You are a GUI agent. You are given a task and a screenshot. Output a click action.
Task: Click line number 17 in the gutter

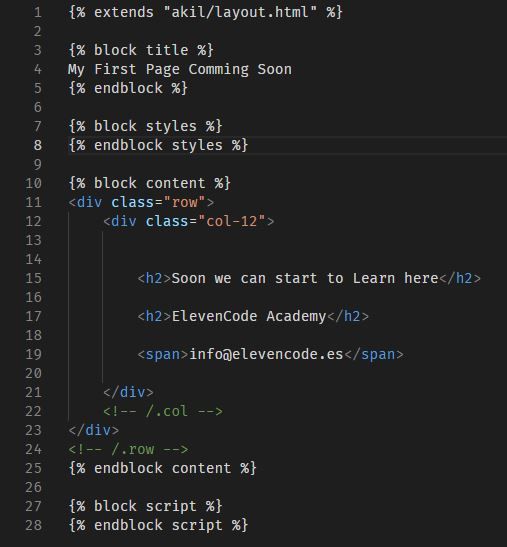33,316
